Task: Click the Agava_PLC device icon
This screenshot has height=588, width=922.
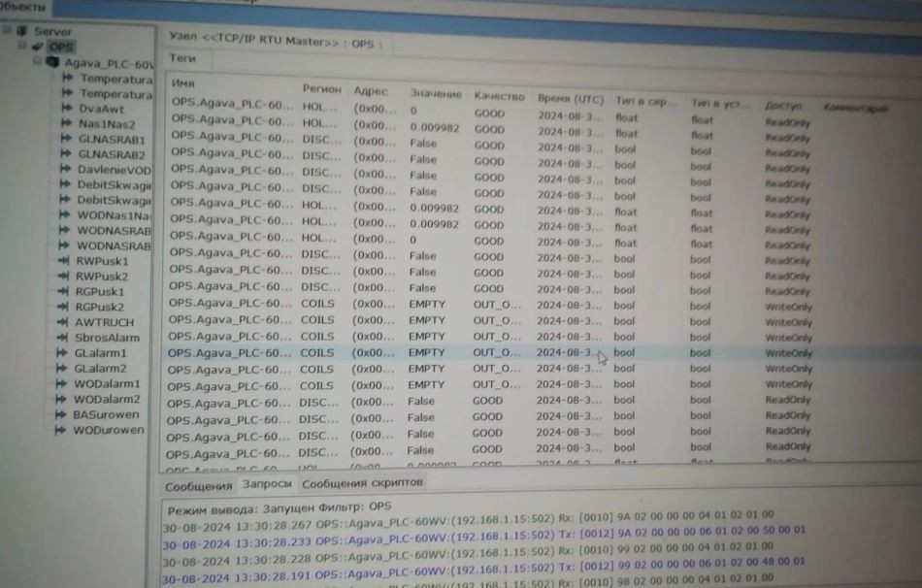Action: 53,63
